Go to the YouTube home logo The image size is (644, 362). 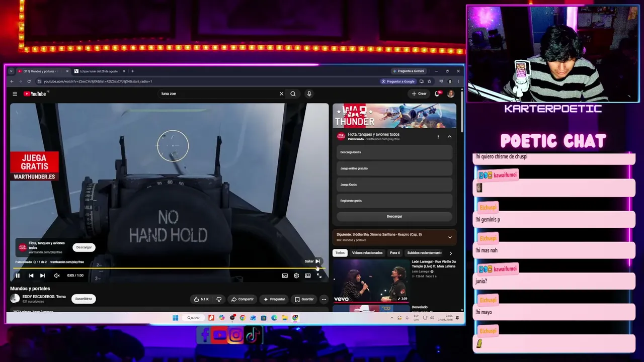(x=34, y=94)
